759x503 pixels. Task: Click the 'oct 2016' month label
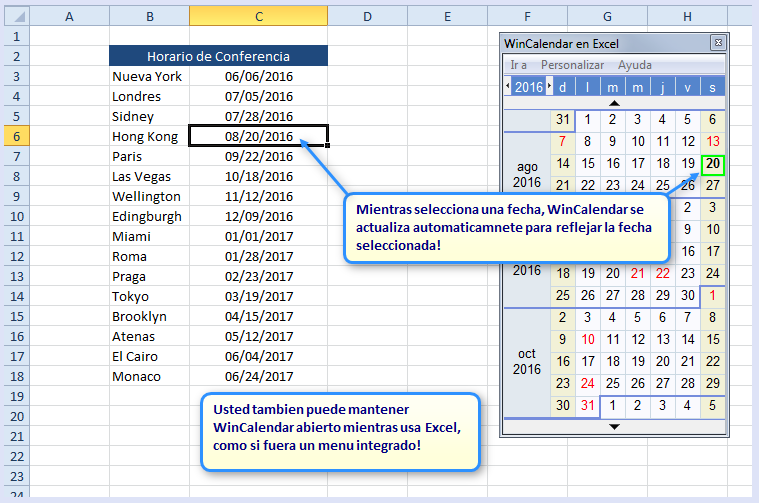527,361
